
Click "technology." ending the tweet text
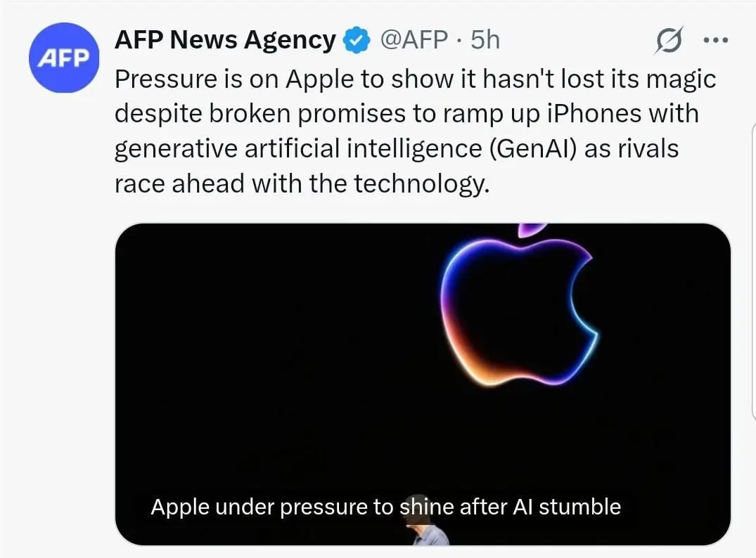click(x=421, y=183)
